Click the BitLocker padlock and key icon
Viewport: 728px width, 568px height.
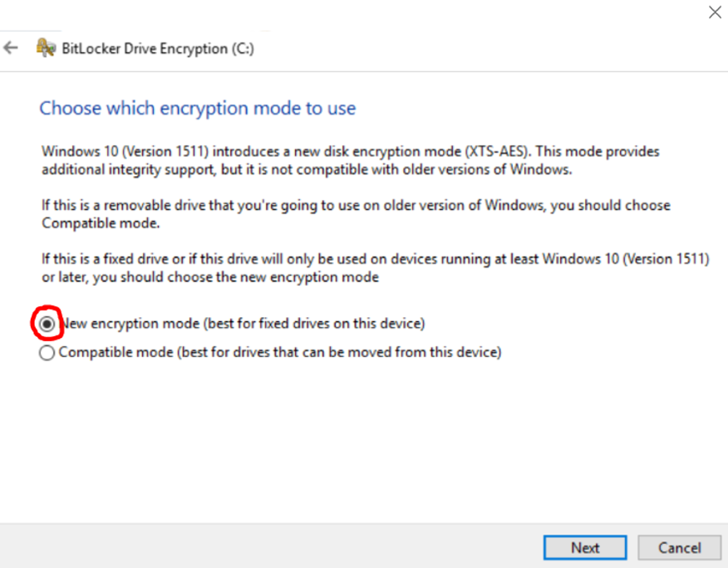point(42,48)
